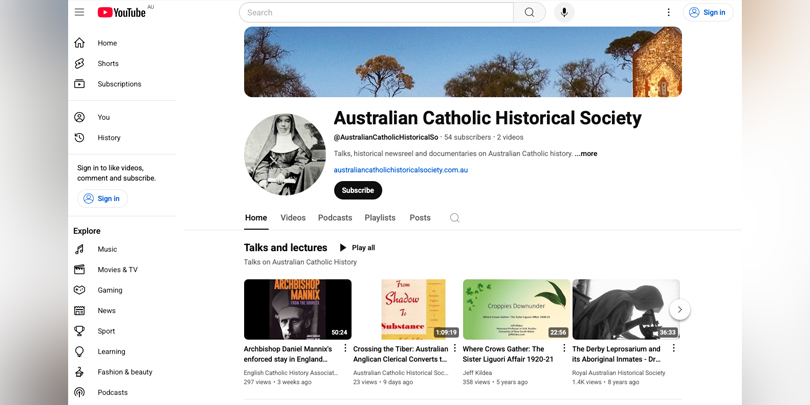Open australiancatholichistoricalsociety.com.au link
Viewport: 810px width, 405px height.
401,170
